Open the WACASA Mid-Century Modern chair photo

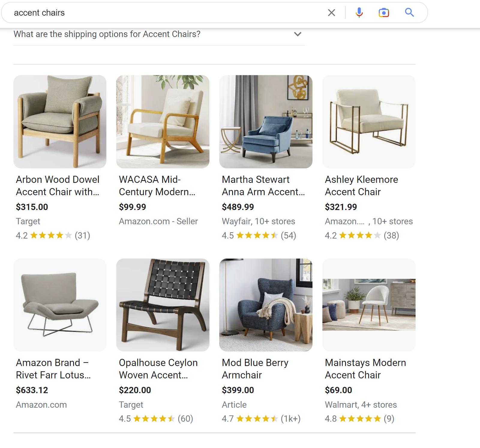click(163, 122)
